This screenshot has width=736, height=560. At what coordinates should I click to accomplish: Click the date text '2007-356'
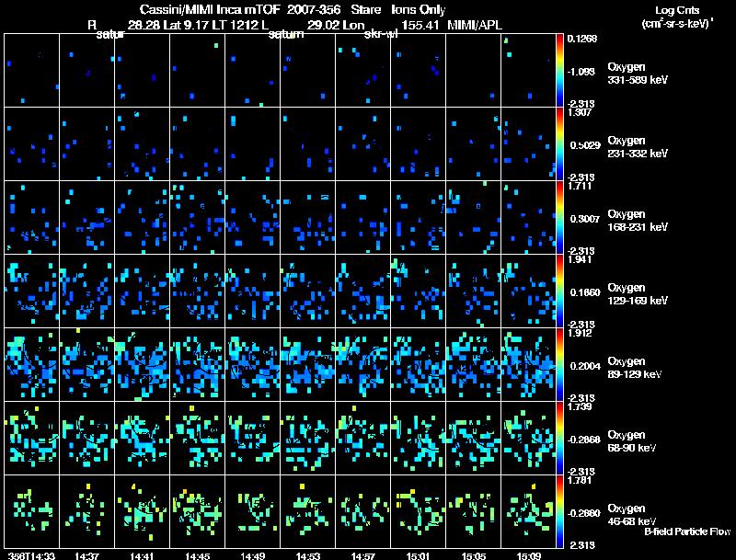click(314, 9)
